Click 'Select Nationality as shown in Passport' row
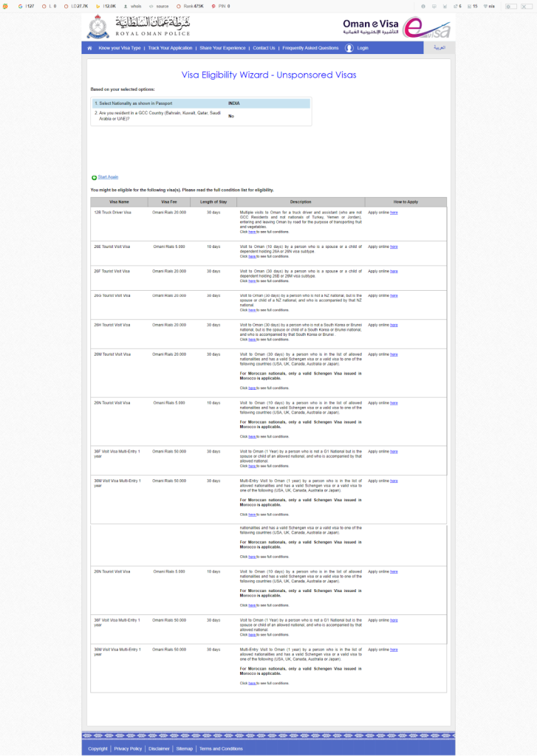 [201, 103]
